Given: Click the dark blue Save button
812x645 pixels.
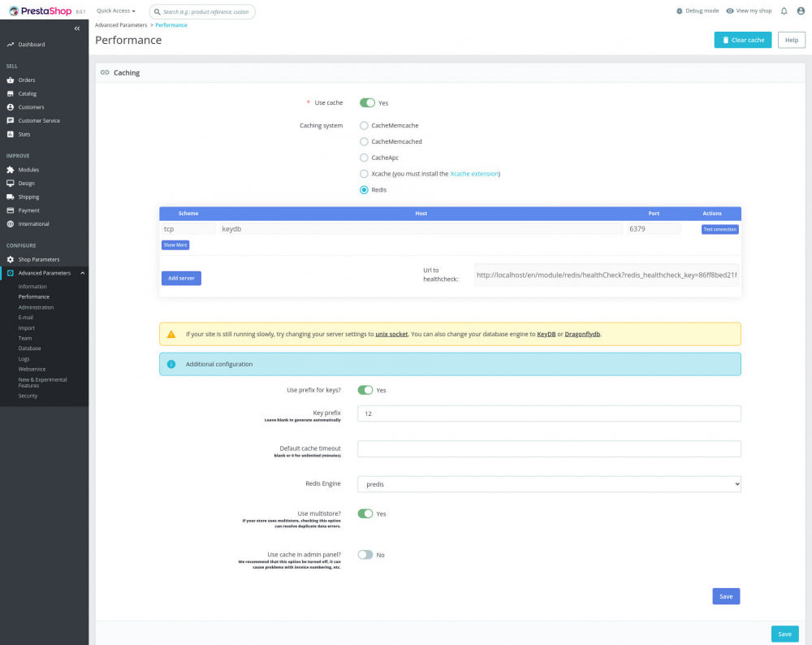Looking at the screenshot, I should (726, 596).
